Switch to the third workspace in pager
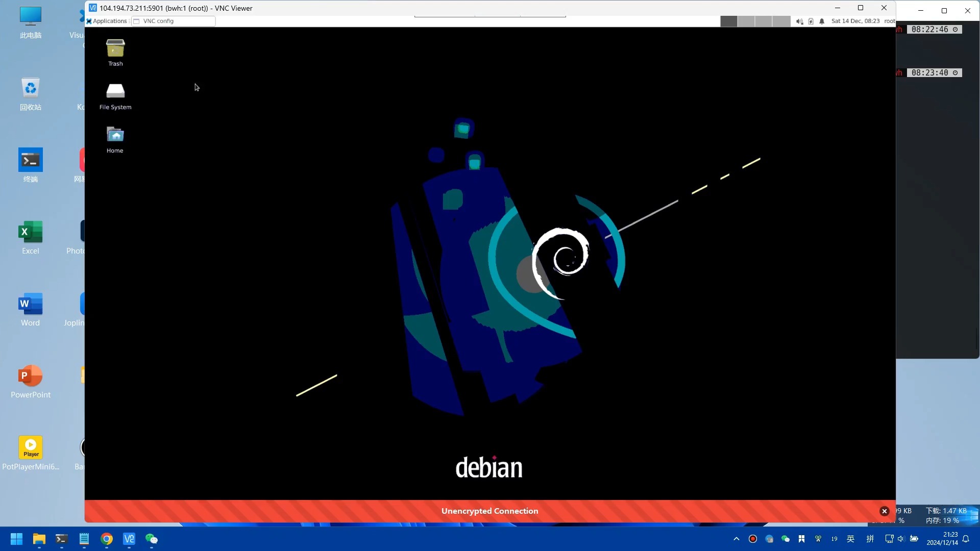The image size is (980, 551). coord(764,21)
